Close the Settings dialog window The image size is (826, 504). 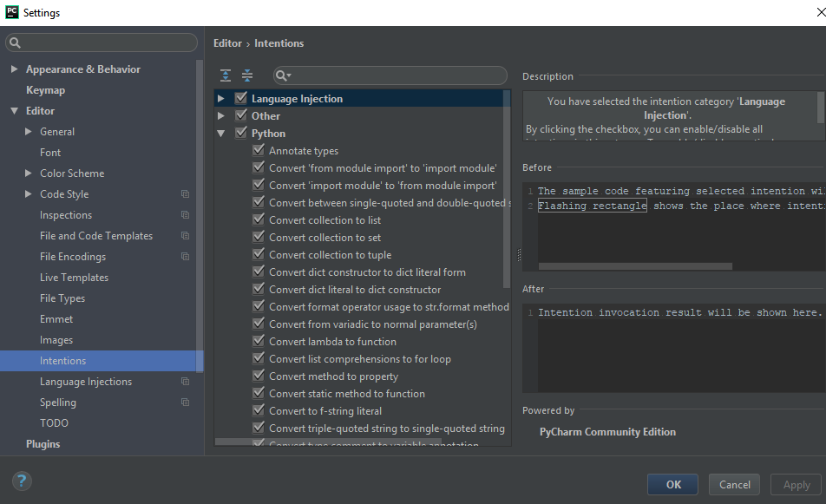[x=821, y=12]
